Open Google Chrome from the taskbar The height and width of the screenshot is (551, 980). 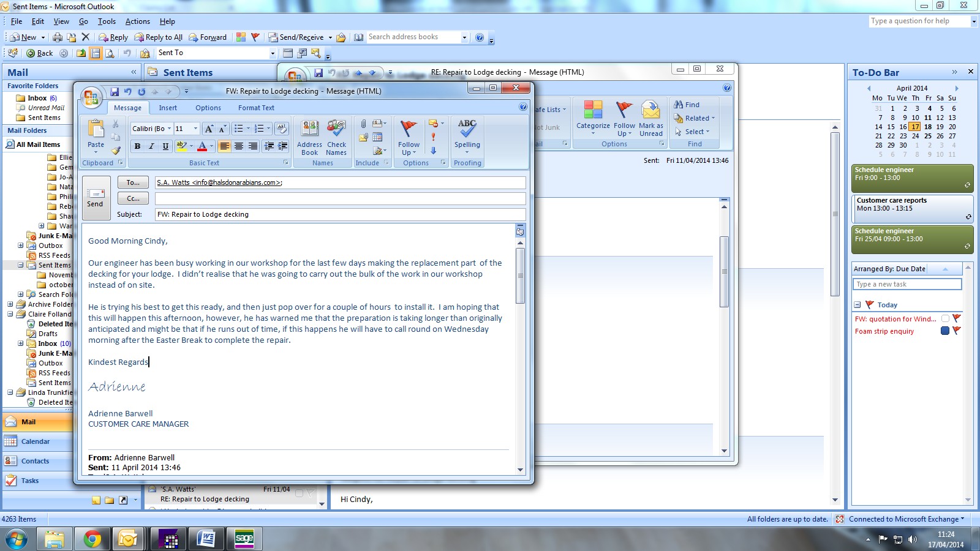coord(92,539)
